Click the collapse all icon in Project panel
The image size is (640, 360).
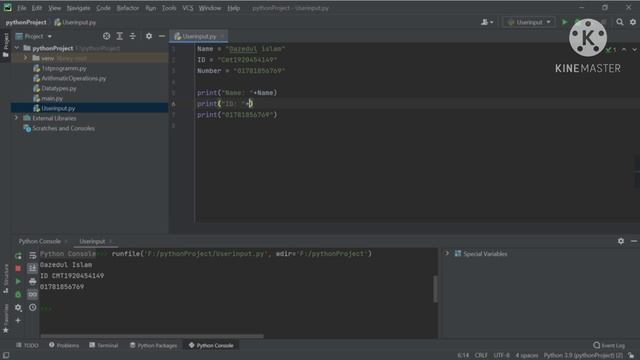click(x=133, y=36)
